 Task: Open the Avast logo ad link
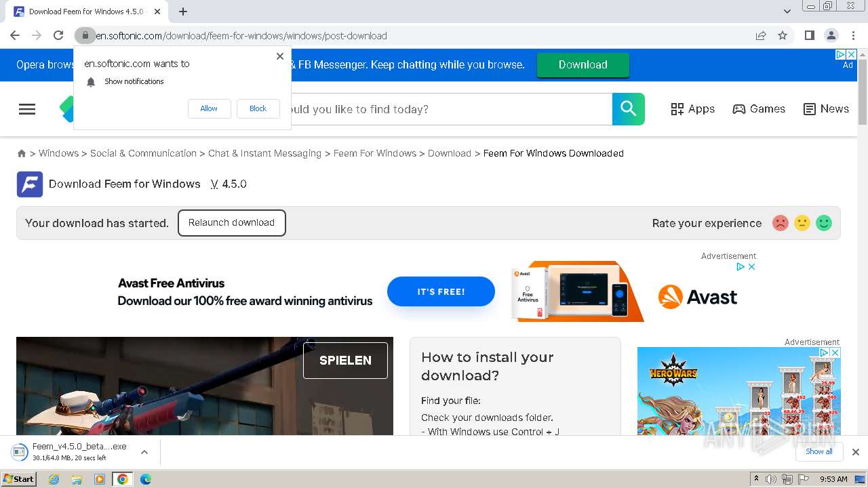pyautogui.click(x=698, y=297)
